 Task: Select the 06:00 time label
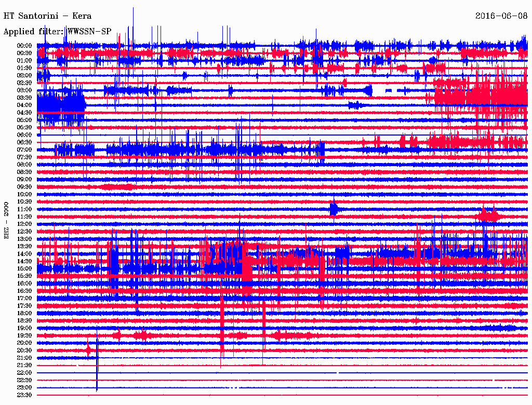pyautogui.click(x=24, y=134)
